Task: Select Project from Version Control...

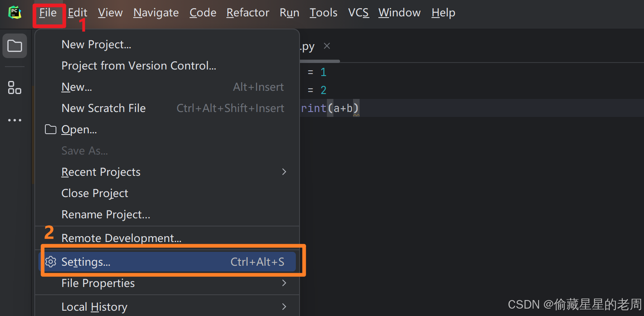Action: tap(167, 66)
